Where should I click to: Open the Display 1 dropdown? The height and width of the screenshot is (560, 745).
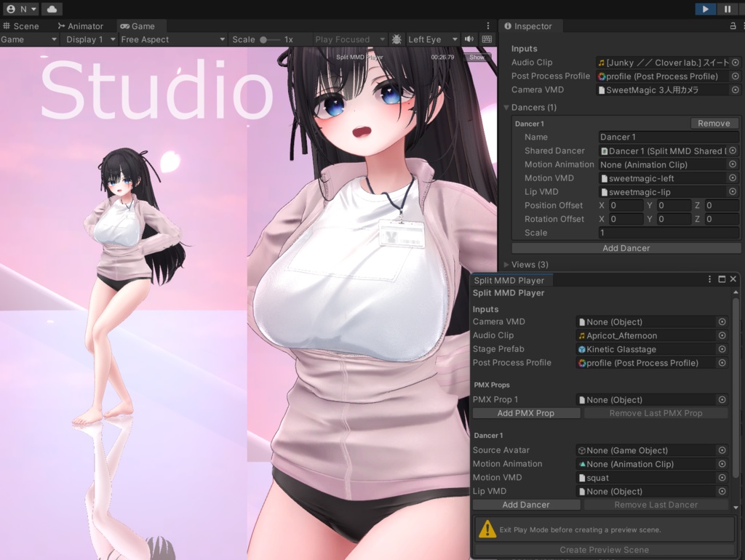point(90,39)
